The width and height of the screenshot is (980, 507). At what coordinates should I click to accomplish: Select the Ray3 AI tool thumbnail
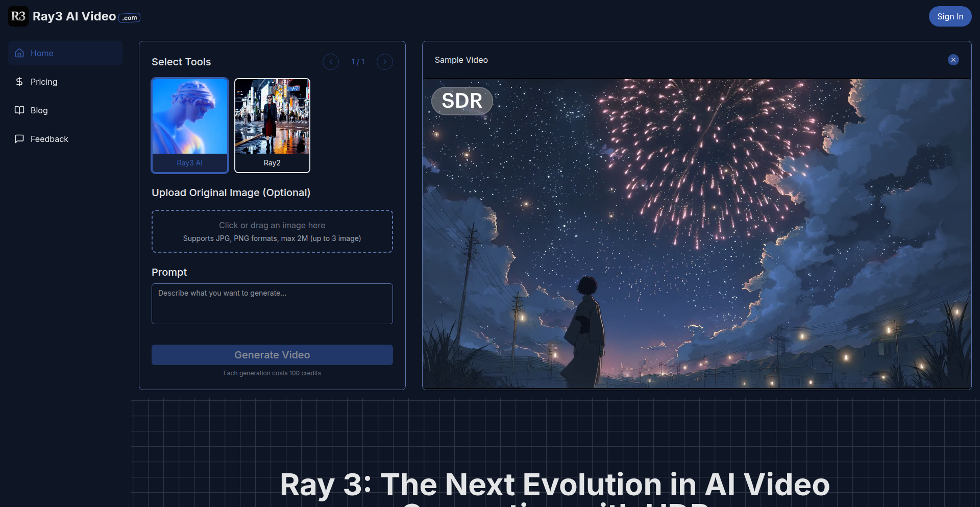click(x=190, y=126)
